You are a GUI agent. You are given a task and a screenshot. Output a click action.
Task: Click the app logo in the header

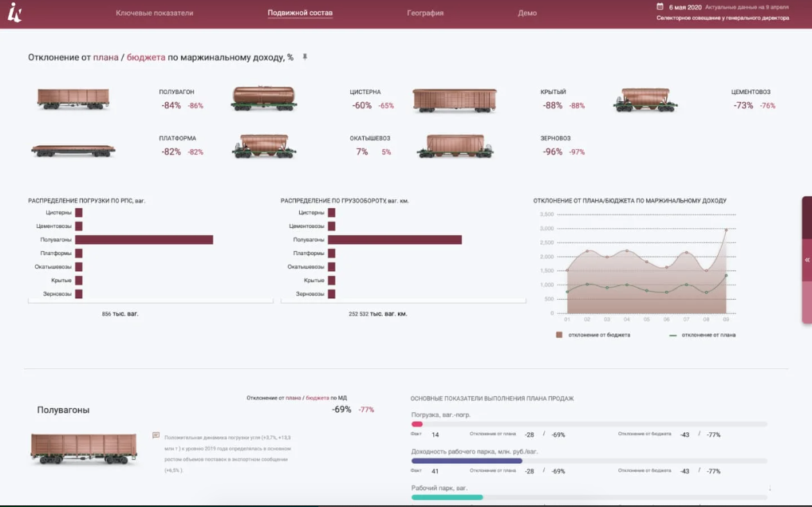(14, 13)
